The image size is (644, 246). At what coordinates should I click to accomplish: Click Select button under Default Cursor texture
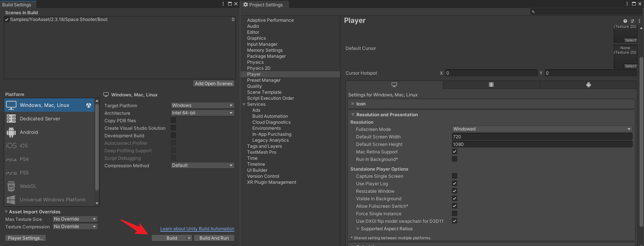click(x=631, y=66)
